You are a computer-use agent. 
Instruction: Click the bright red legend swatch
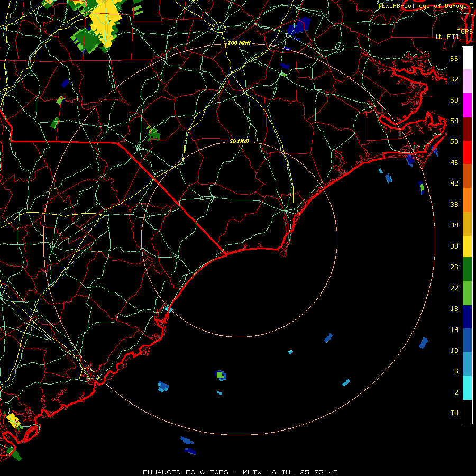click(x=467, y=152)
